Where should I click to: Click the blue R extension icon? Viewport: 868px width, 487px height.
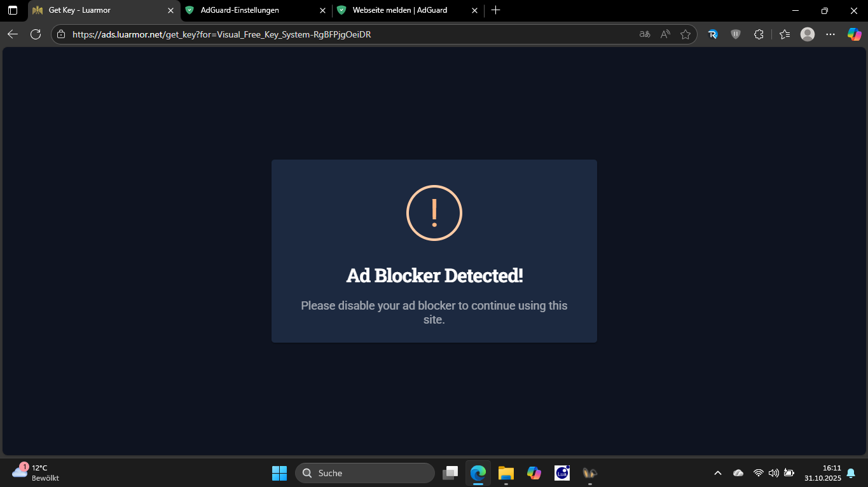click(713, 34)
